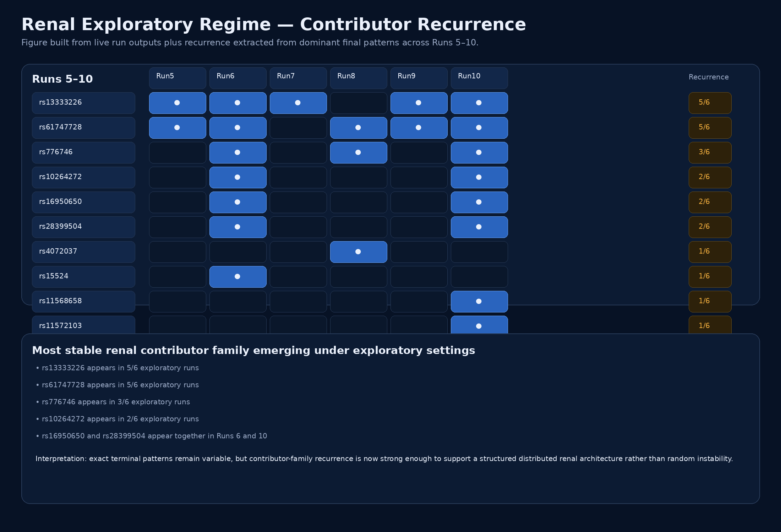Select the rs15524 dot in Run6 column
Image resolution: width=781 pixels, height=532 pixels.
[237, 277]
